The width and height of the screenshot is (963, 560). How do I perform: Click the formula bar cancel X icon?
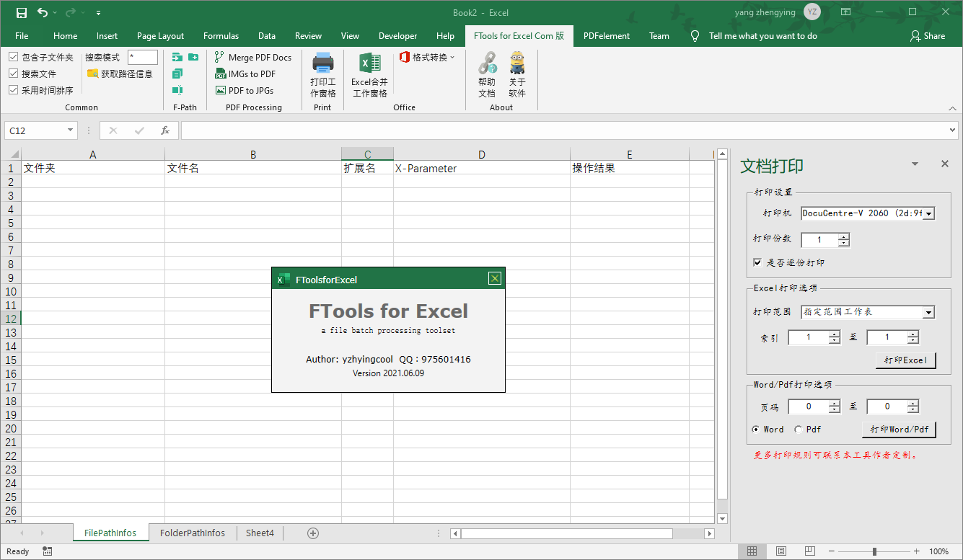point(113,130)
